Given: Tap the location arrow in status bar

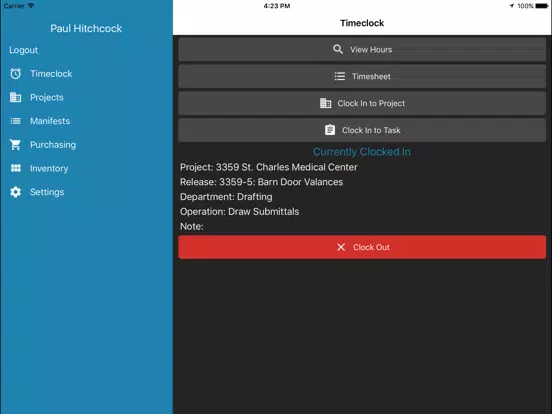Looking at the screenshot, I should pos(511,6).
